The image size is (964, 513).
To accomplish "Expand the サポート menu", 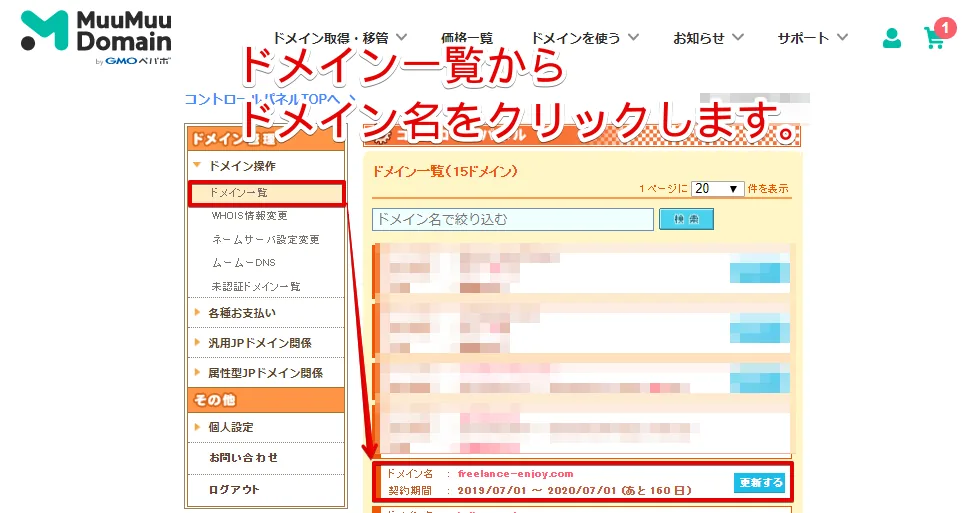I will pos(812,38).
